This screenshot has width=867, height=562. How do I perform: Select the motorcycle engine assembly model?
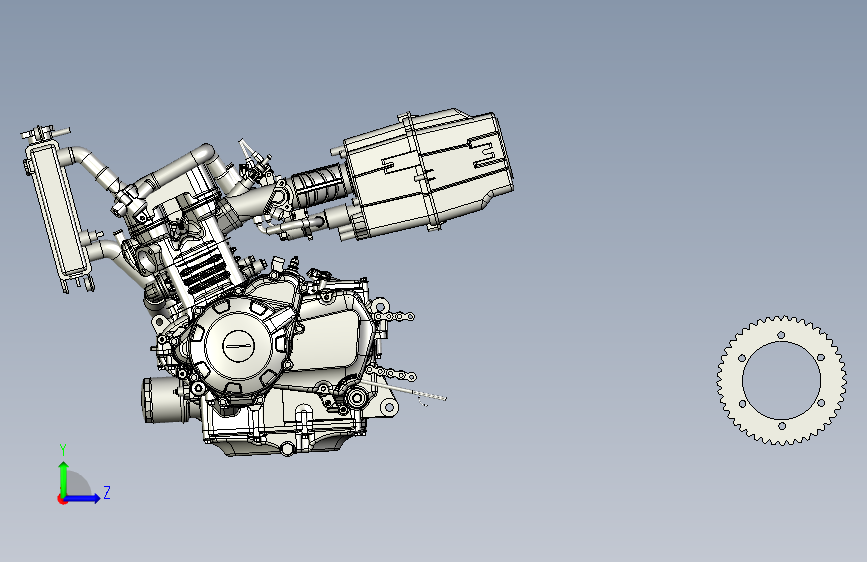click(x=267, y=282)
